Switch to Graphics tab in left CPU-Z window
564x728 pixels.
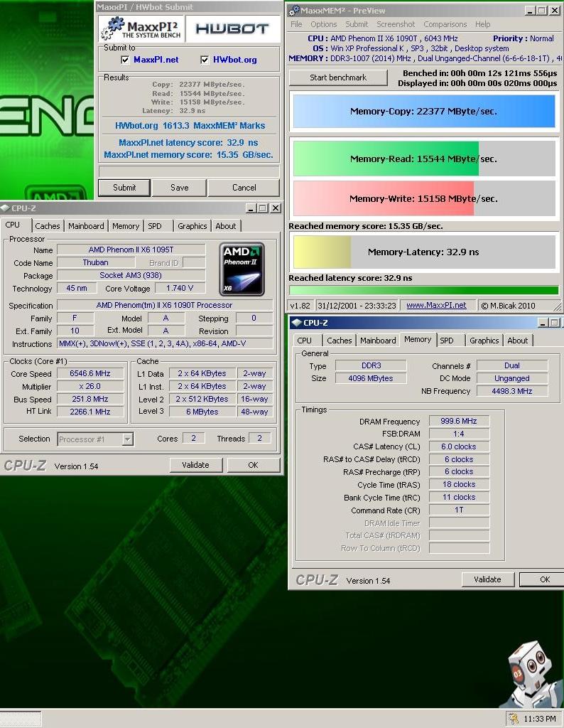tap(192, 225)
